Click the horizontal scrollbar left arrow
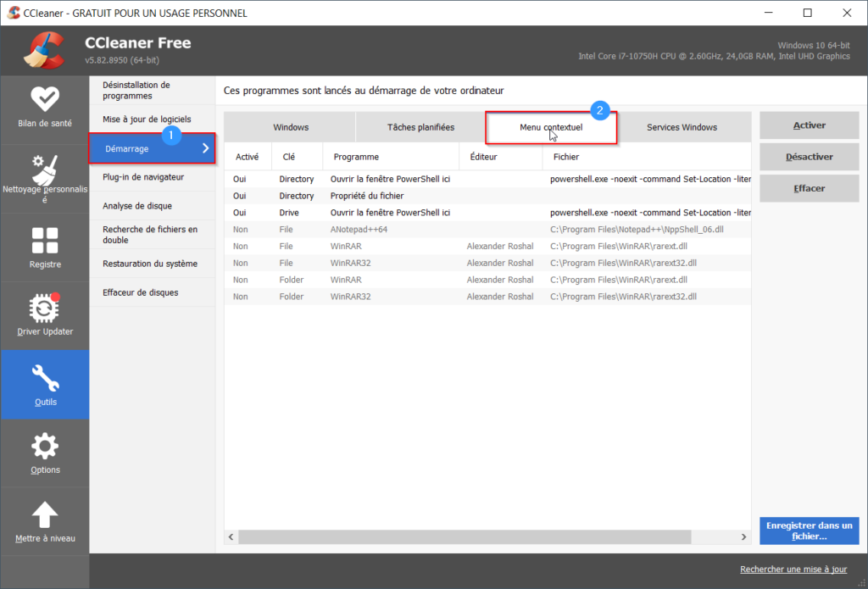This screenshot has width=868, height=589. click(x=231, y=537)
